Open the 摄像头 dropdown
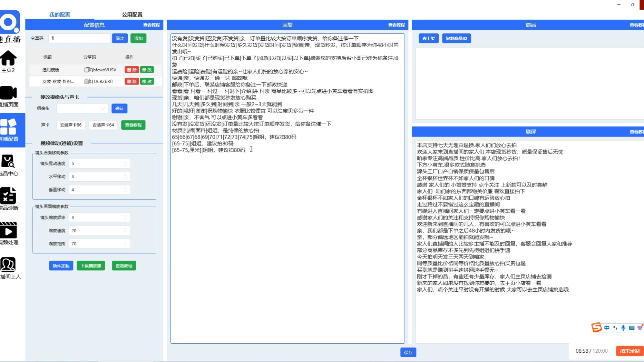The image size is (644, 362). [x=82, y=108]
